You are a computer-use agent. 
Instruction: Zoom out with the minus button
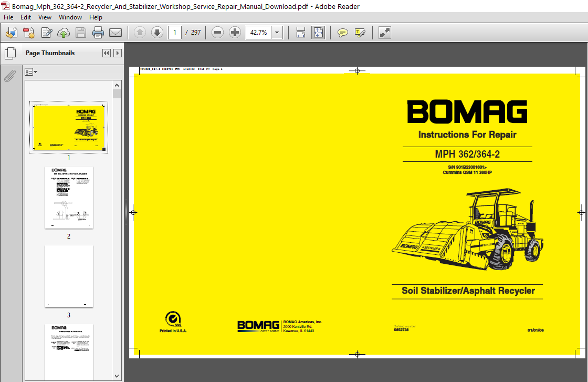tap(217, 33)
